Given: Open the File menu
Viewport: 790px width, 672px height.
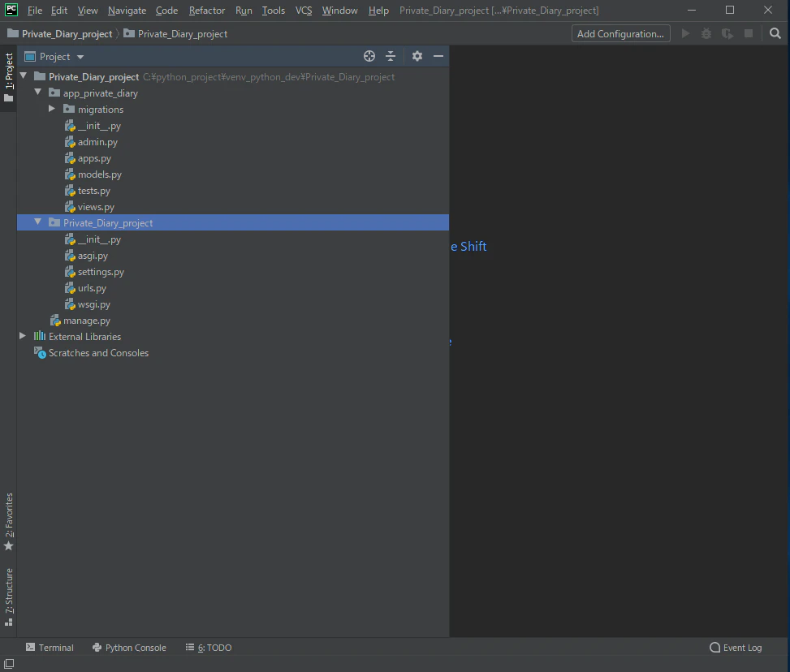Looking at the screenshot, I should click(35, 11).
